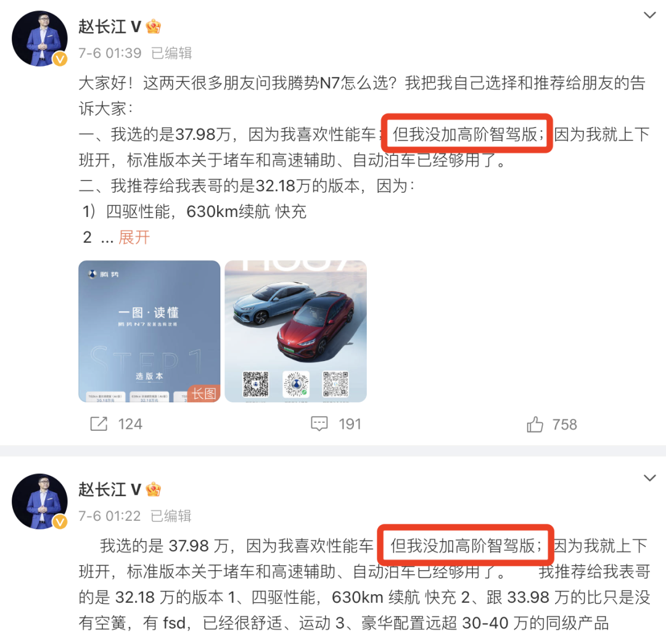666x644 pixels.
Task: Tap 已编辑 label on second post
Action: tap(171, 516)
